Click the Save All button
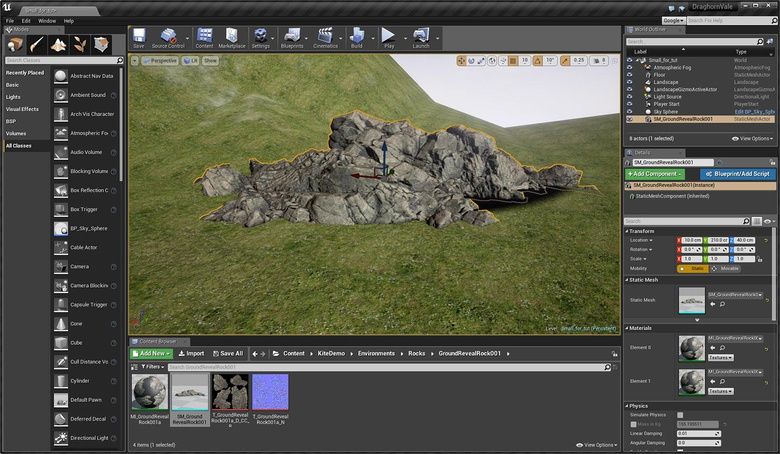The width and height of the screenshot is (780, 454). [x=228, y=354]
